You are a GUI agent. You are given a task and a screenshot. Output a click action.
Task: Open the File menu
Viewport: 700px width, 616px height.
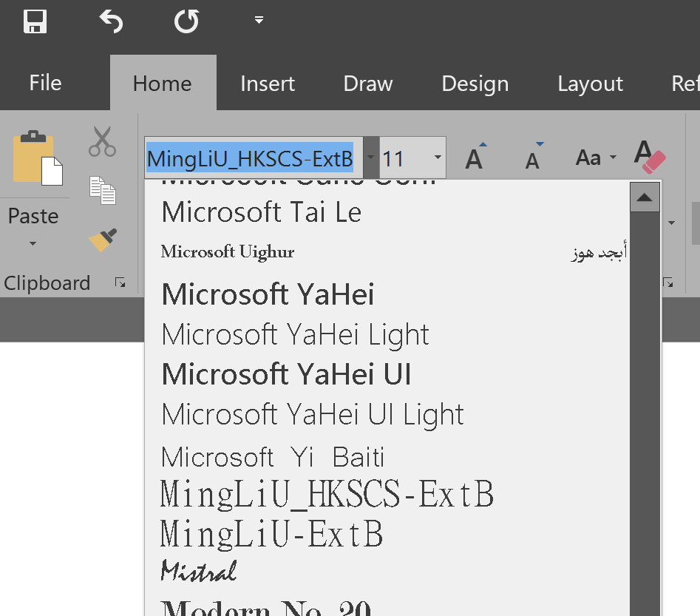pyautogui.click(x=44, y=83)
